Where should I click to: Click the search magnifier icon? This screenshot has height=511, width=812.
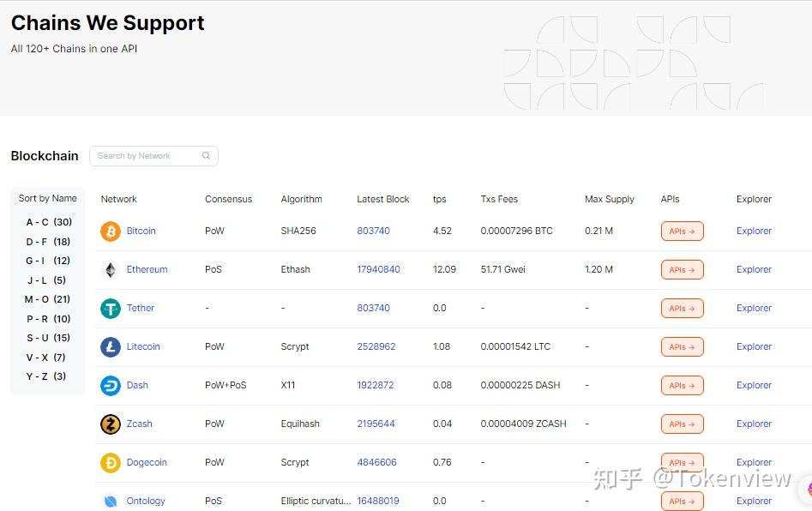[206, 156]
